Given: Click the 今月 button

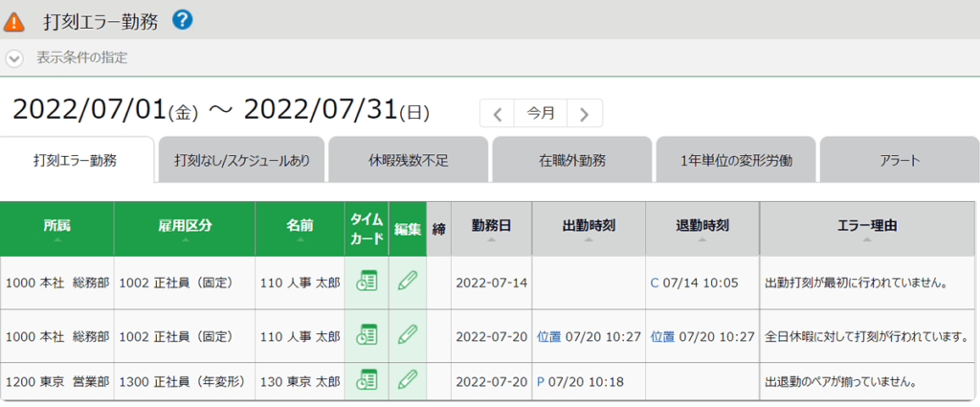Looking at the screenshot, I should [541, 113].
